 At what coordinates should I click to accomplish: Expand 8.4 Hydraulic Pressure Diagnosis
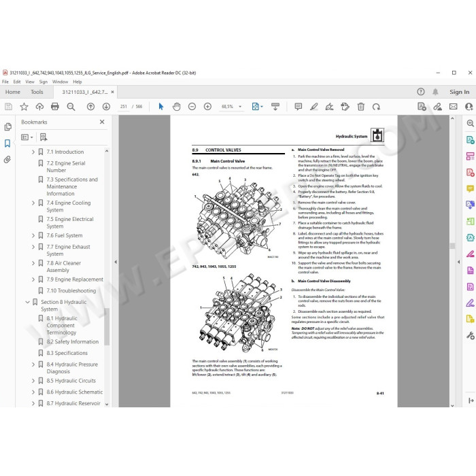tap(33, 364)
